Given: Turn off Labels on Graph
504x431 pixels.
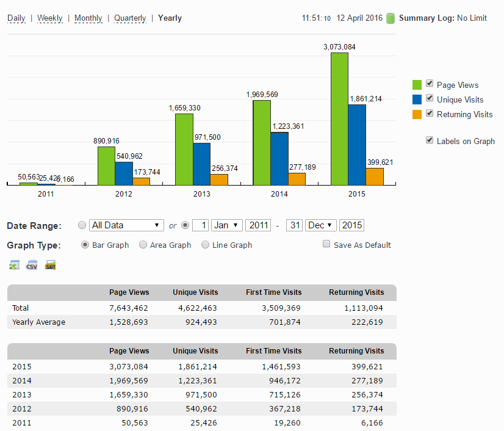Looking at the screenshot, I should tap(430, 140).
